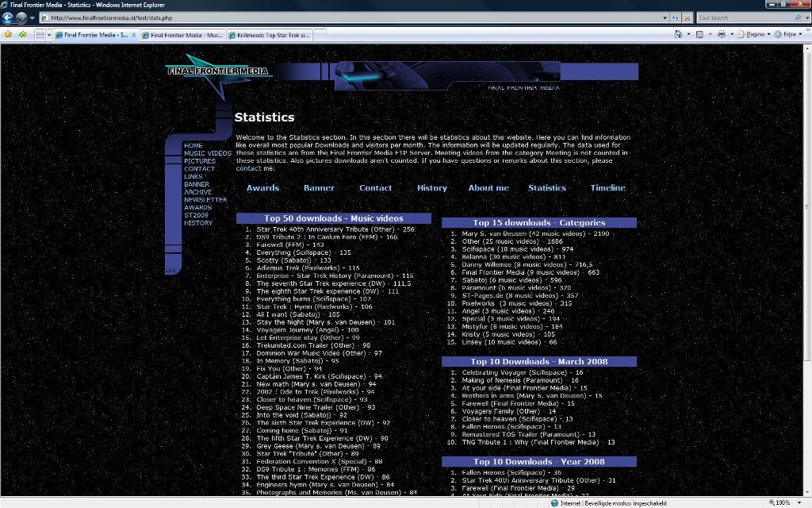Click the Statistics submenu link
Screen dimensions: 812x508
[x=547, y=188]
